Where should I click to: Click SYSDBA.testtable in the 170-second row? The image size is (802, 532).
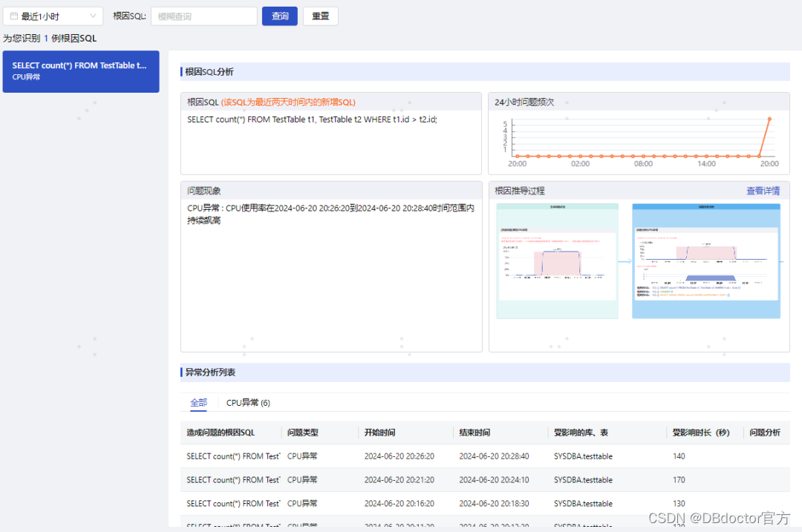click(x=583, y=480)
